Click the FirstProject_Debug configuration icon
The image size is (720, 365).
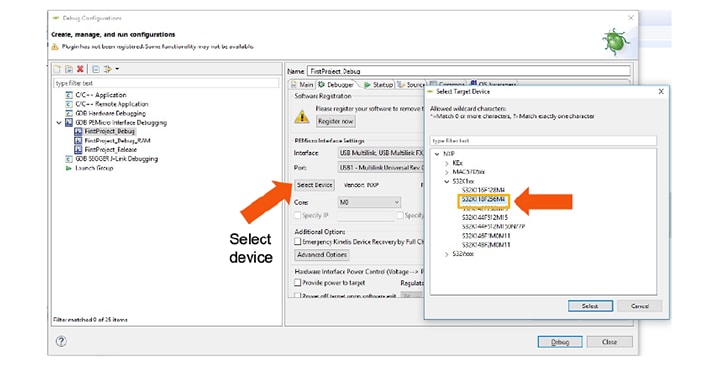(78, 131)
